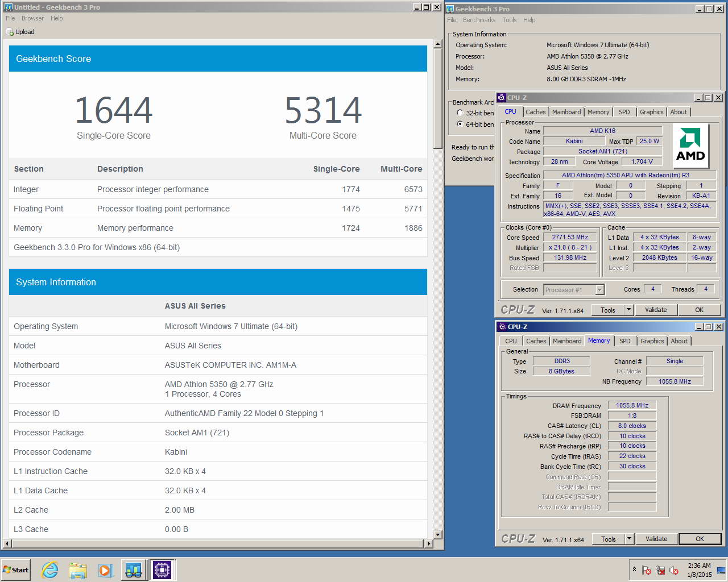728x582 pixels.
Task: Click the Untitled Geekbench window title icon
Action: click(8, 7)
